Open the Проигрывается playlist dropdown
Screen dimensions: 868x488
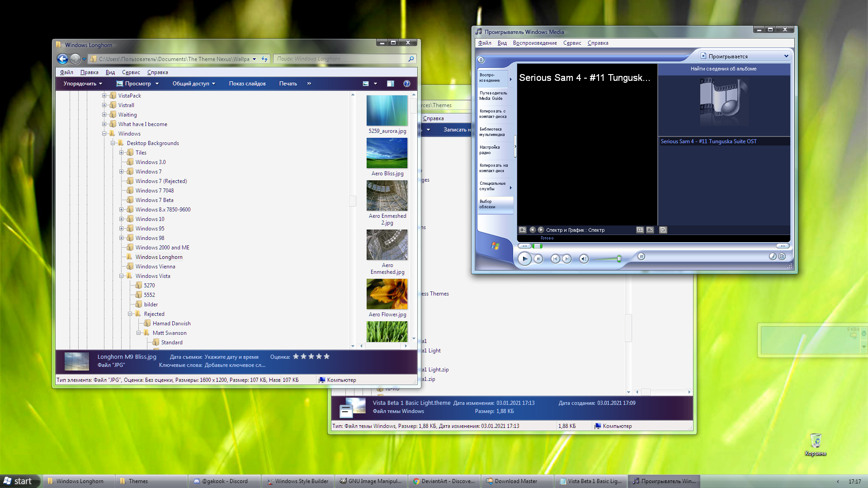click(x=745, y=56)
